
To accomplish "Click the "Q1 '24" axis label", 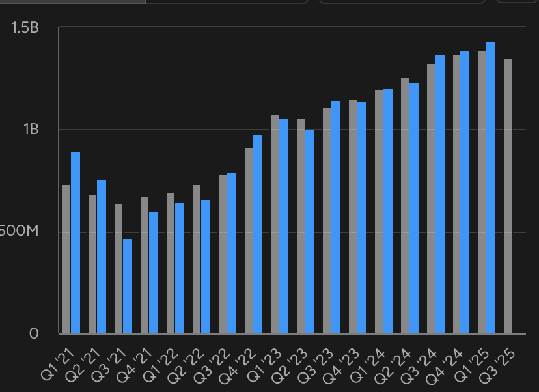I will 368,365.
